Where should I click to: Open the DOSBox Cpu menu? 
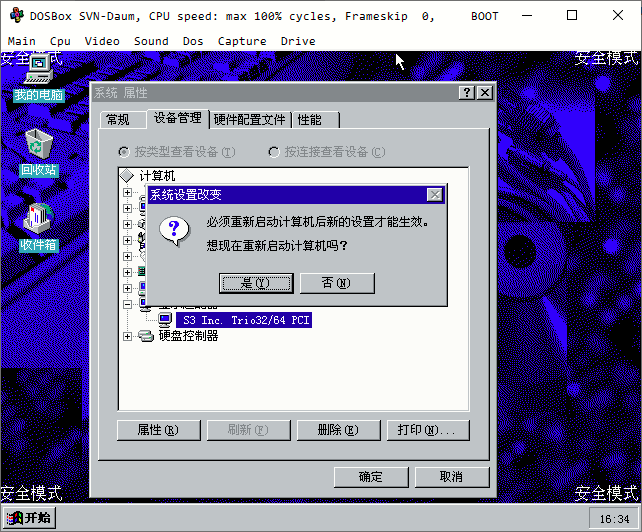pyautogui.click(x=60, y=41)
